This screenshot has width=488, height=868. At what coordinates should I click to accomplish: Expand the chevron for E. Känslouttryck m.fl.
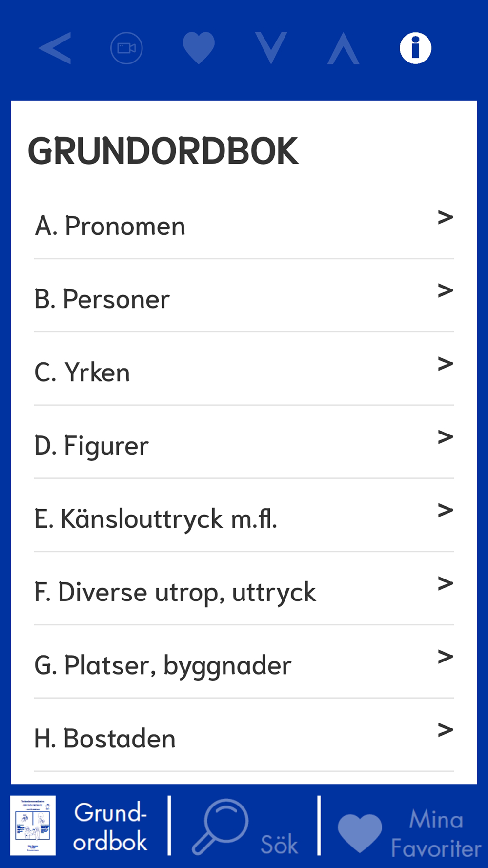pyautogui.click(x=446, y=510)
